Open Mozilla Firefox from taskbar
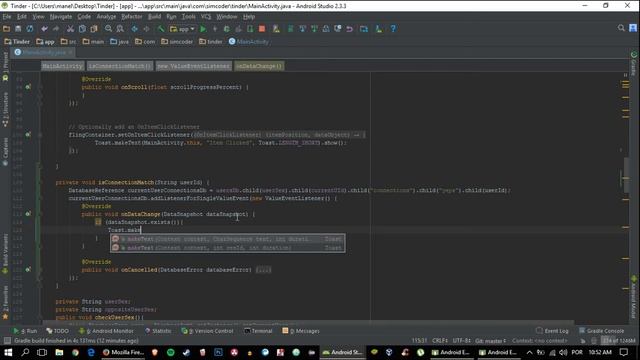Screen dimensions: 640x360 [x=123, y=352]
